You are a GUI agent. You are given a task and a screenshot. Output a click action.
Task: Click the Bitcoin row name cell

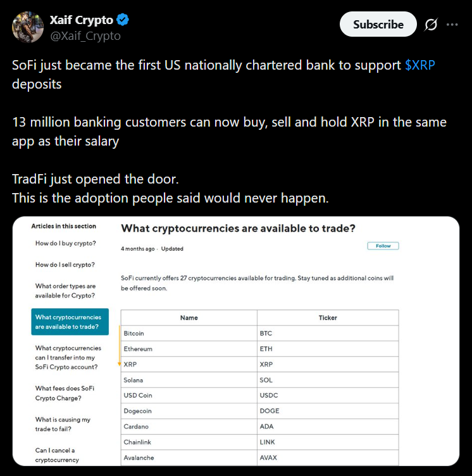pos(189,334)
